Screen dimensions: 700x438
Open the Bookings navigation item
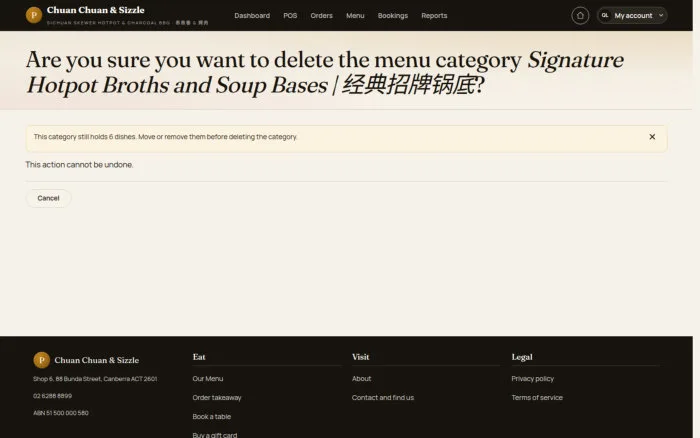coord(392,16)
